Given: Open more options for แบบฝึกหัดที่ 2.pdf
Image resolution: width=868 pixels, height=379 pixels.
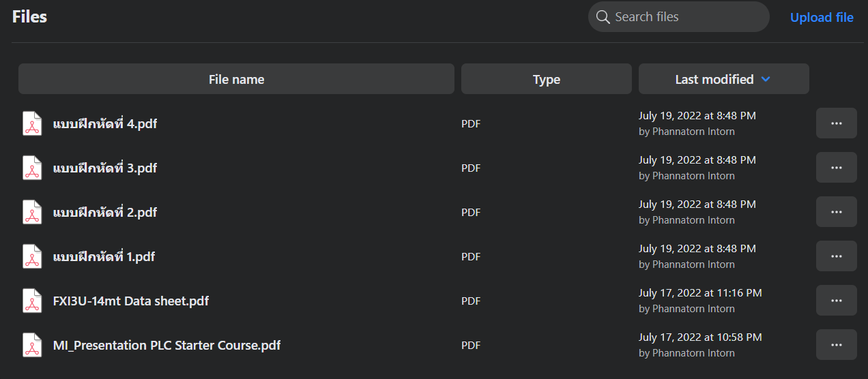Looking at the screenshot, I should click(836, 212).
